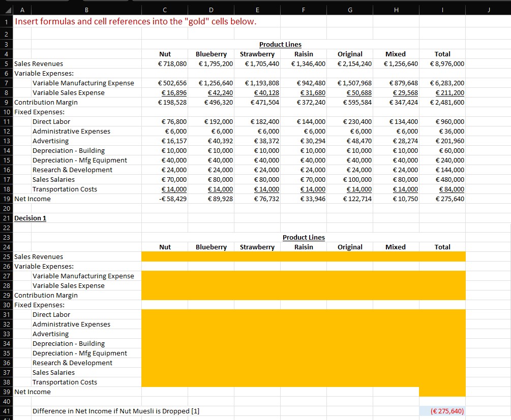Screen dimensions: 511x420
Task: Click the Decision 1 heading cell
Action: [30, 218]
